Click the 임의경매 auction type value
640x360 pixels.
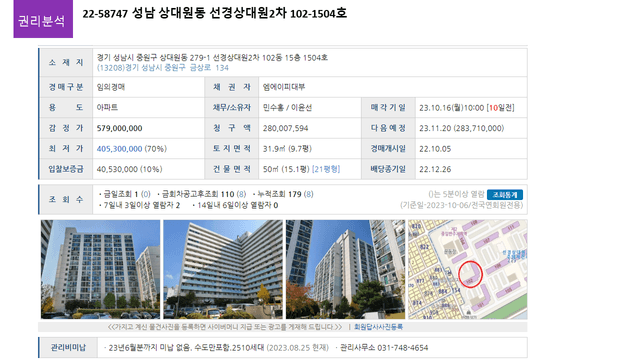(x=111, y=87)
